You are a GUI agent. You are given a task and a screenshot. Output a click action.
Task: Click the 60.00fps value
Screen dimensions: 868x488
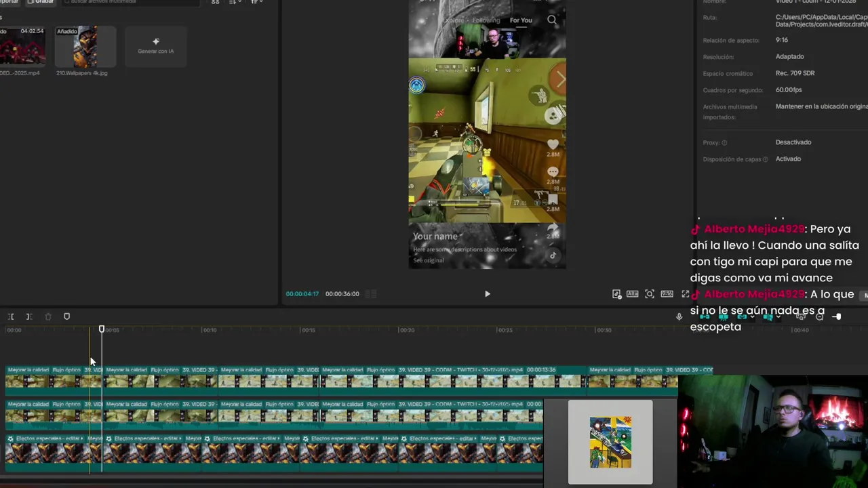coord(789,90)
